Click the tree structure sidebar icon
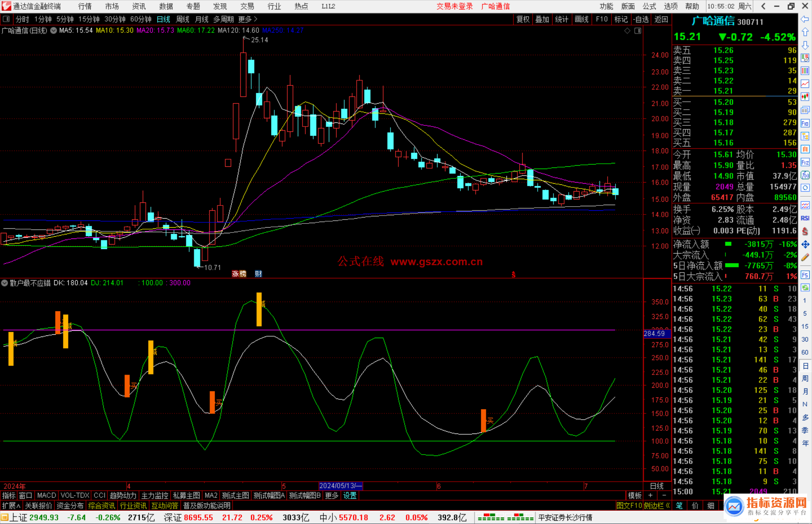This screenshot has width=812, height=524. pos(805,136)
